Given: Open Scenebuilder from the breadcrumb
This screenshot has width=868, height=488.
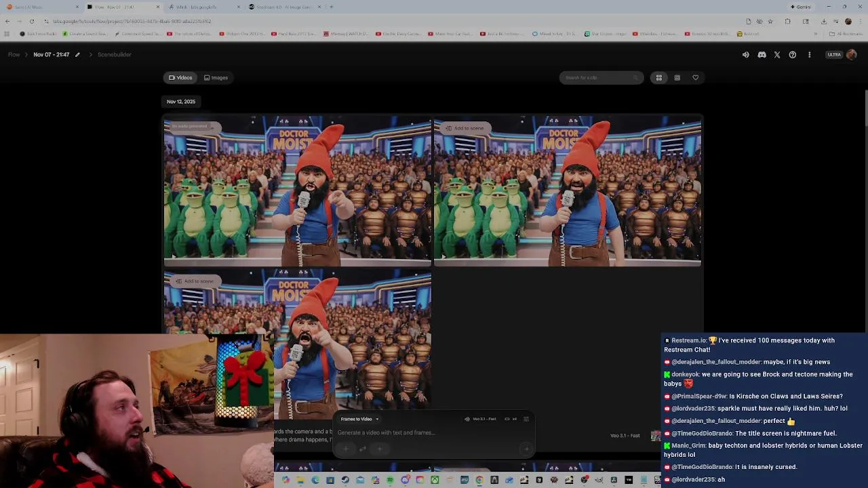Looking at the screenshot, I should pos(114,55).
